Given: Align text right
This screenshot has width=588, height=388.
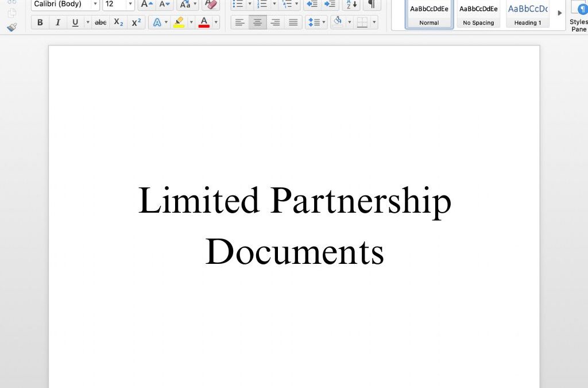Looking at the screenshot, I should 275,22.
